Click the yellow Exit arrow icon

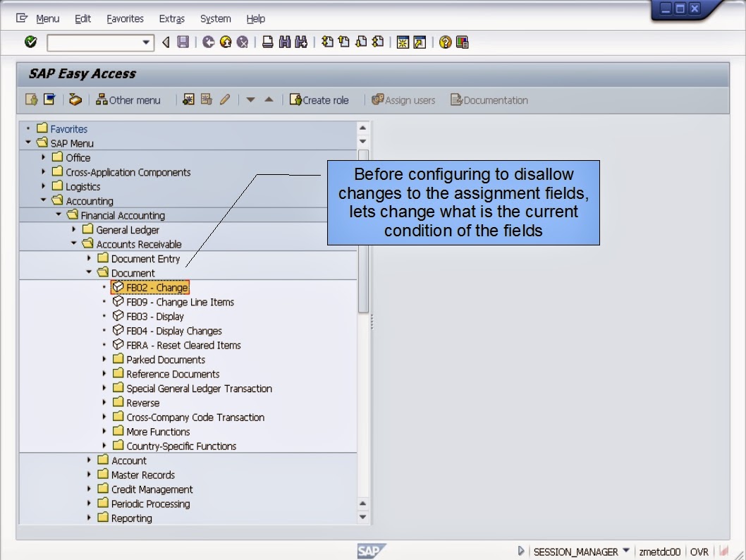tap(226, 42)
